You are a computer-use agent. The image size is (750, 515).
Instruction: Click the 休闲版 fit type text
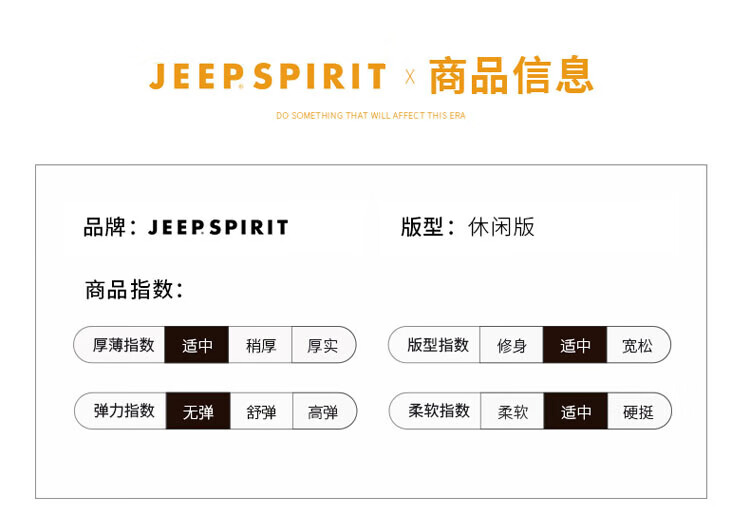[x=501, y=227]
